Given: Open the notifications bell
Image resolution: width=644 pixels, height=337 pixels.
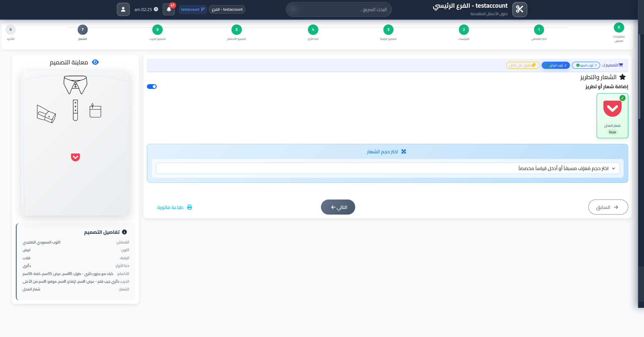Looking at the screenshot, I should pos(169,9).
